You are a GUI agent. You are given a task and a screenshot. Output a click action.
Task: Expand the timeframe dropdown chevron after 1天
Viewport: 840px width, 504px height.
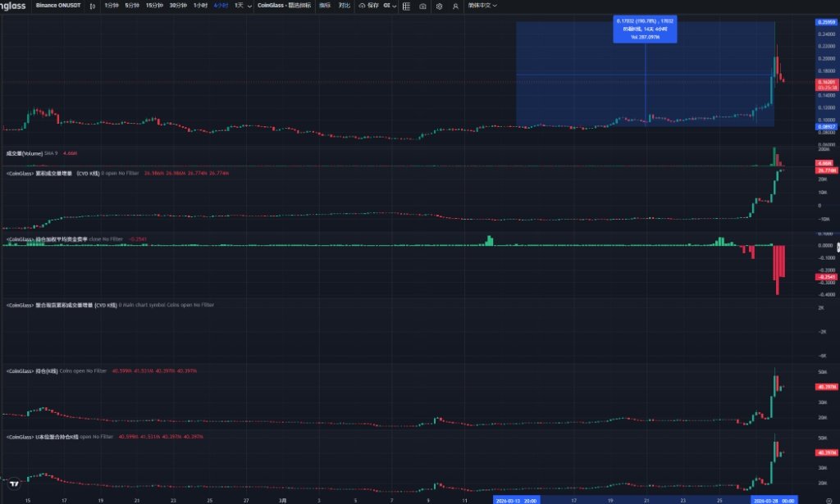(249, 6)
